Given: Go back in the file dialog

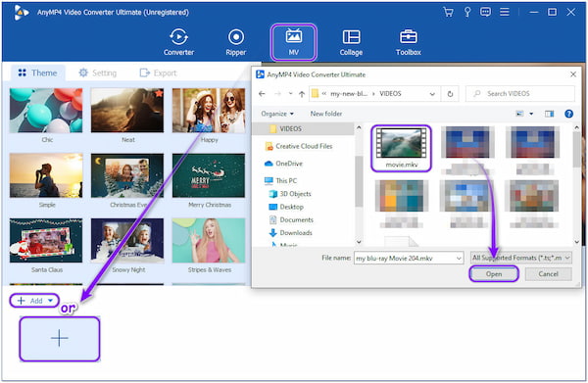Looking at the screenshot, I should click(x=262, y=94).
